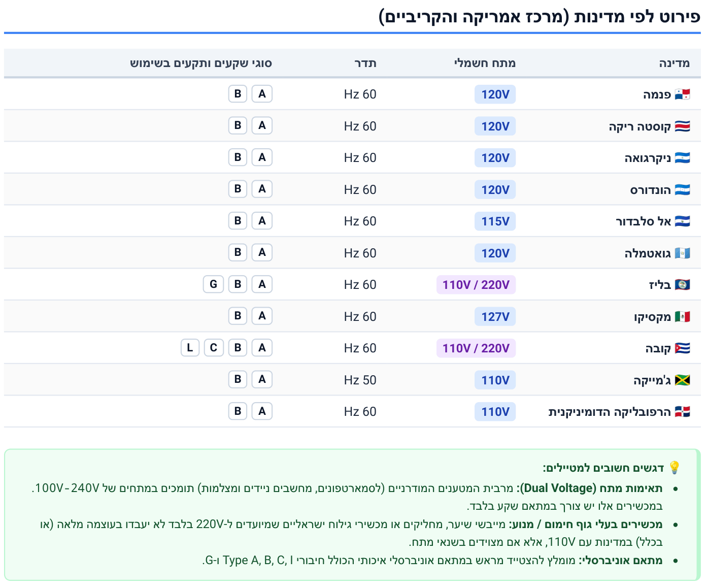Click the 110V badge for Jamaica

[x=495, y=380]
